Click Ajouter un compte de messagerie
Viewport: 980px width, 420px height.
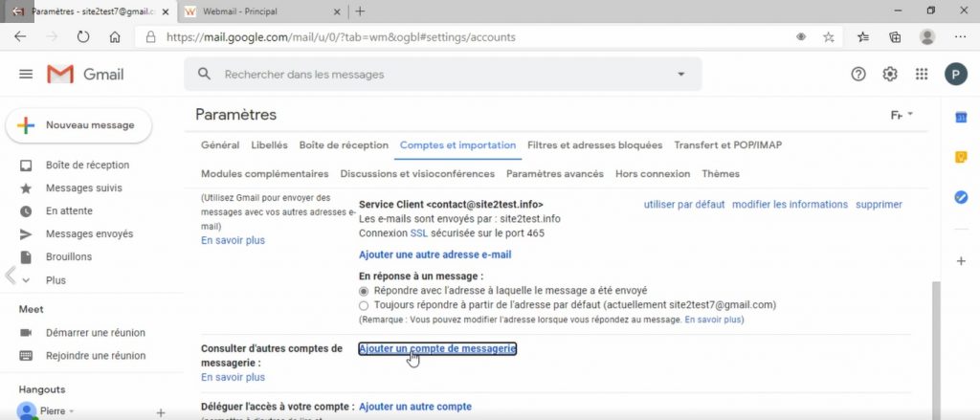coord(437,349)
